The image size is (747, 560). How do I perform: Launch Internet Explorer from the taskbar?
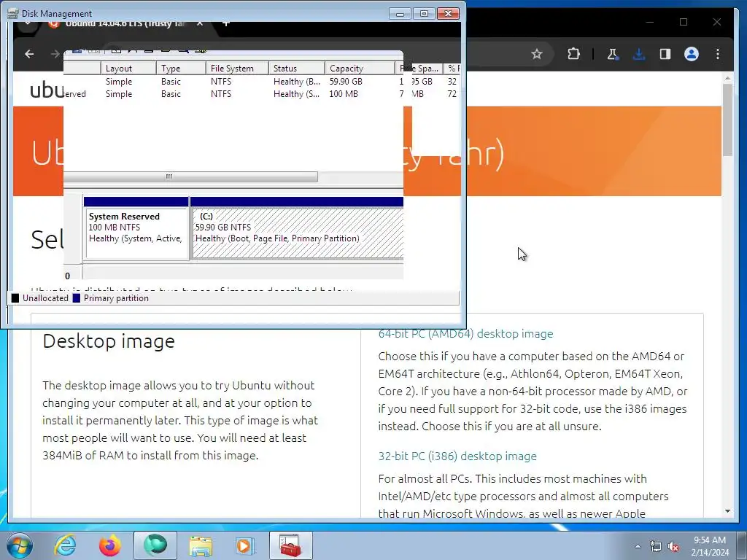point(65,545)
